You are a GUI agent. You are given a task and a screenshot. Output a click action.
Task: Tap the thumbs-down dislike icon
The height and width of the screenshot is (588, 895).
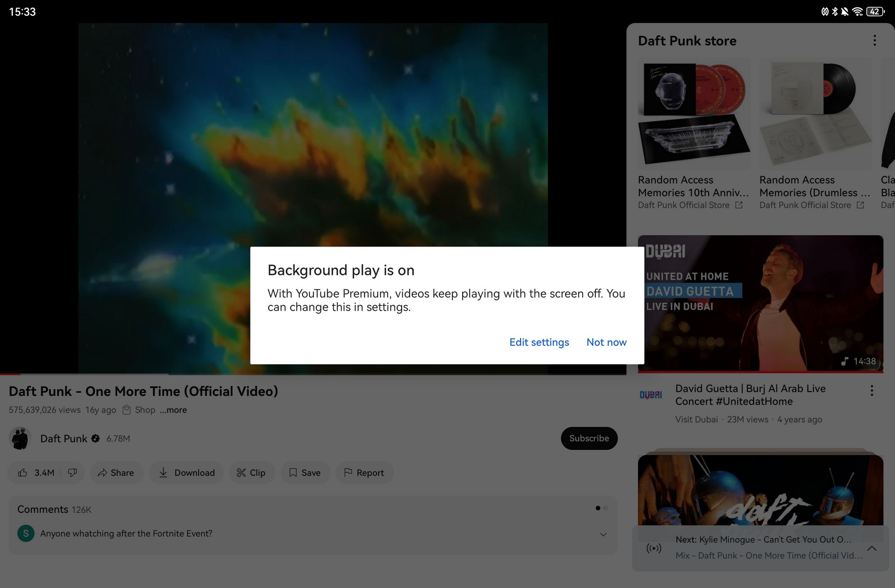pyautogui.click(x=72, y=473)
